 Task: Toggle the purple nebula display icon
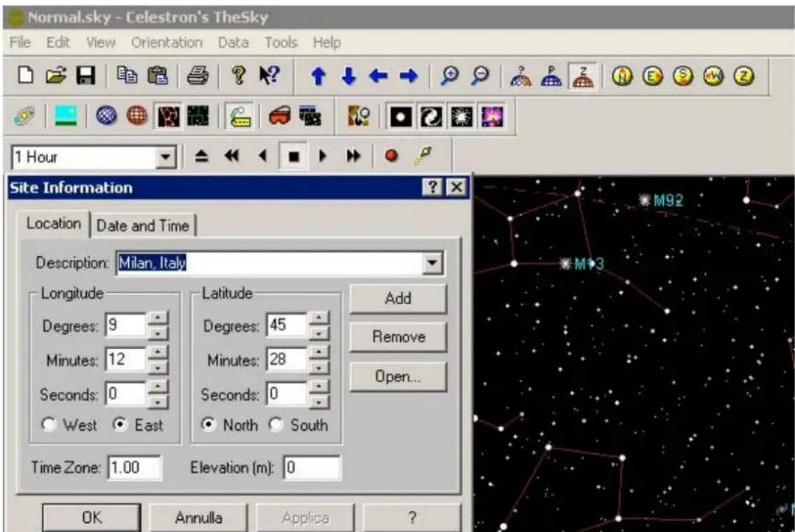[x=492, y=116]
